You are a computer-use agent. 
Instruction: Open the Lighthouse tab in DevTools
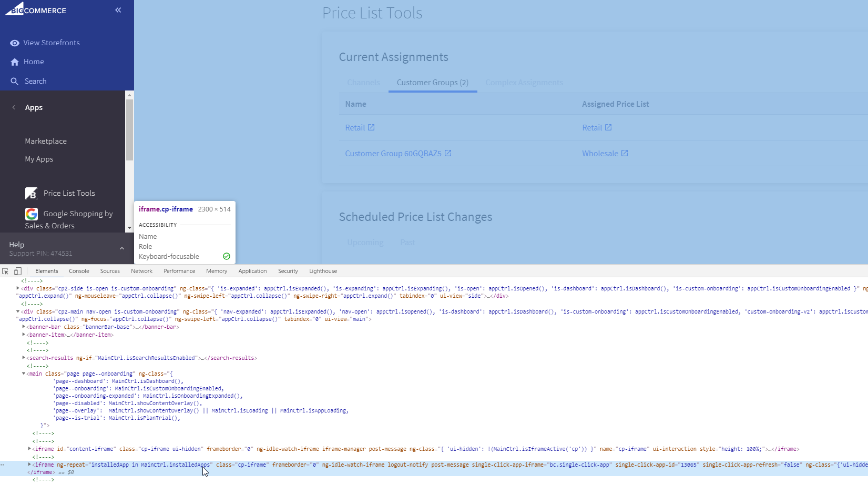click(x=323, y=271)
